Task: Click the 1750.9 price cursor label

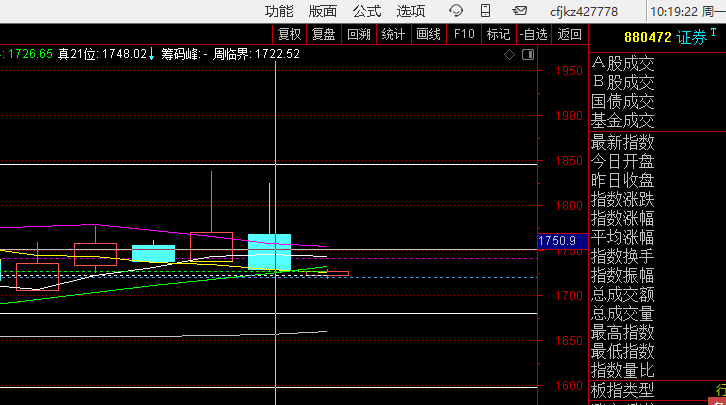Action: coord(562,241)
